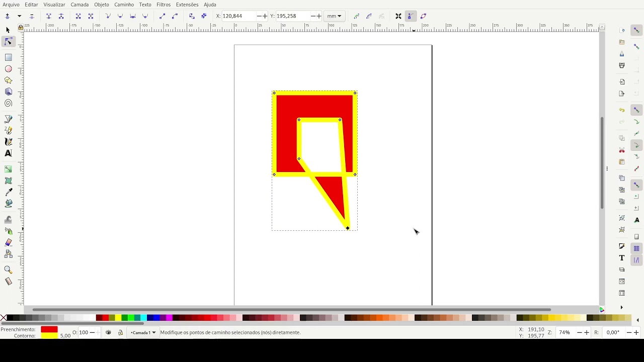
Task: Toggle the layer lock icon
Action: coord(120,332)
